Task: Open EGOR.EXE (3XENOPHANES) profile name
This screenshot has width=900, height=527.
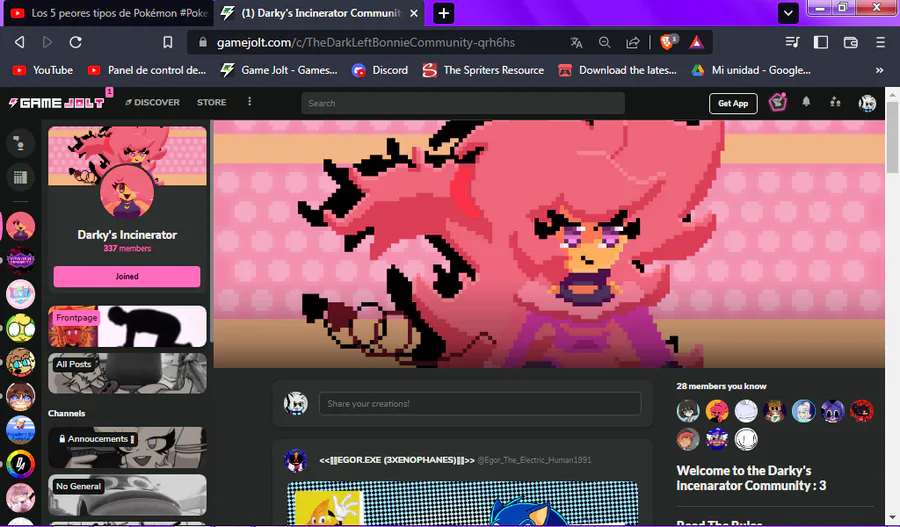Action: (397, 460)
